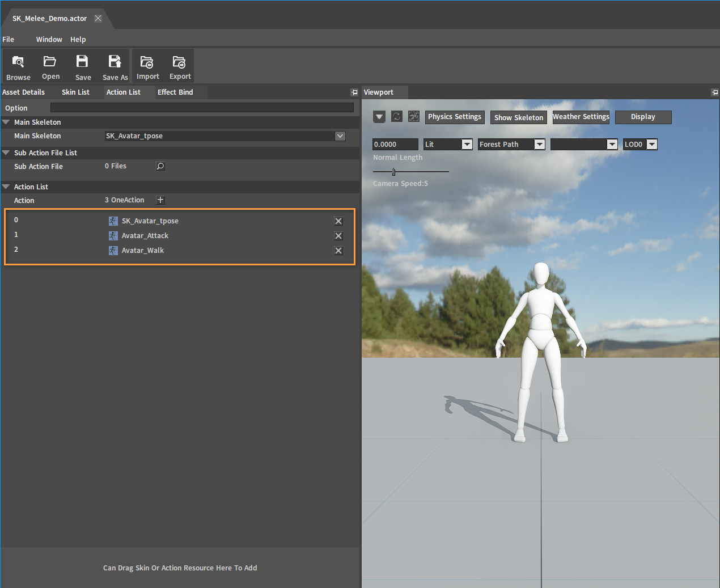
Task: Click the drag skin or action resource hint
Action: point(180,568)
